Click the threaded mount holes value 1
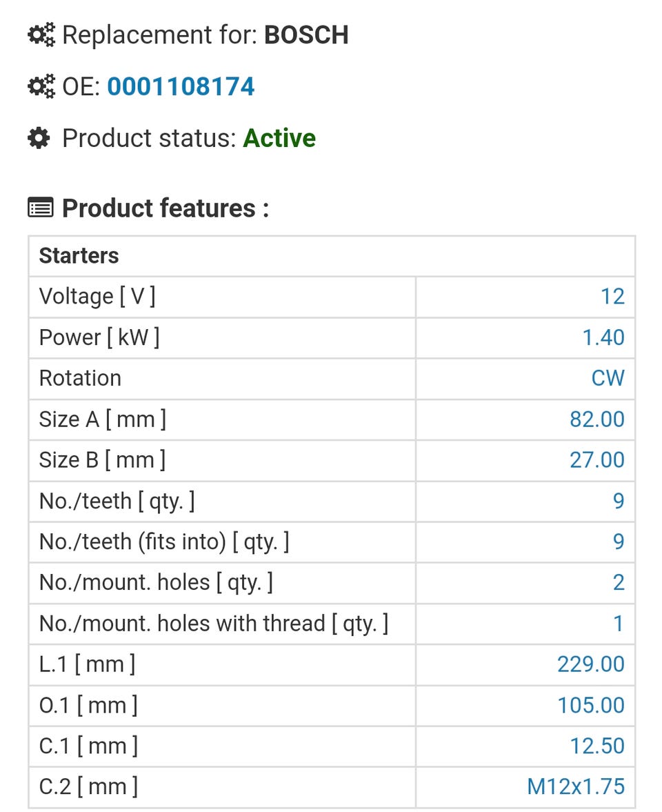 (619, 624)
